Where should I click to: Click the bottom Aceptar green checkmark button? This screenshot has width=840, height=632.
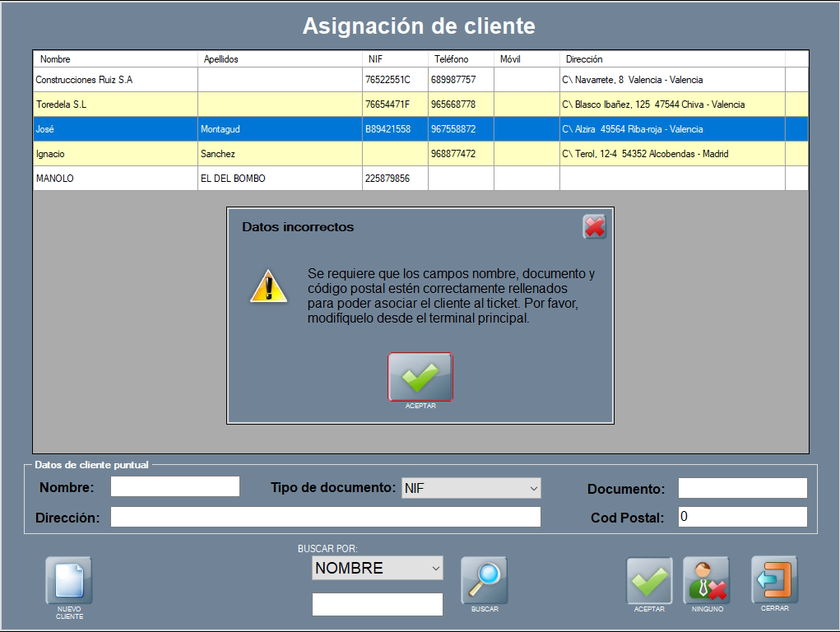tap(649, 581)
